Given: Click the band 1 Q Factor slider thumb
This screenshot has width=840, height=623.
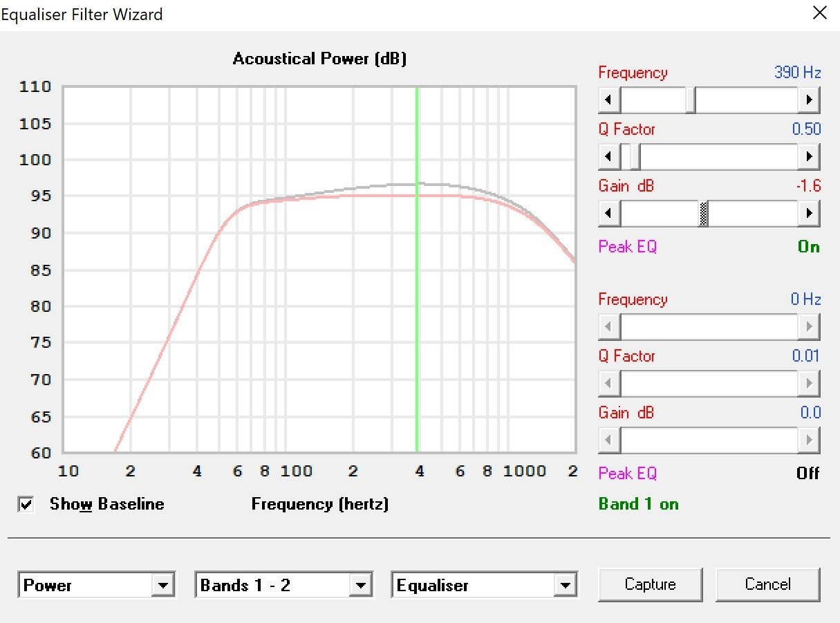Looking at the screenshot, I should (x=634, y=158).
